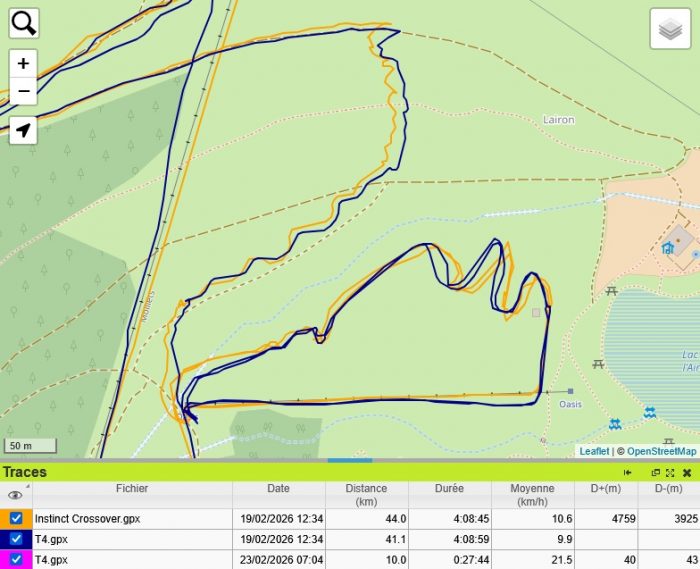Click the Moyenne (km/h) column header

tap(531, 494)
